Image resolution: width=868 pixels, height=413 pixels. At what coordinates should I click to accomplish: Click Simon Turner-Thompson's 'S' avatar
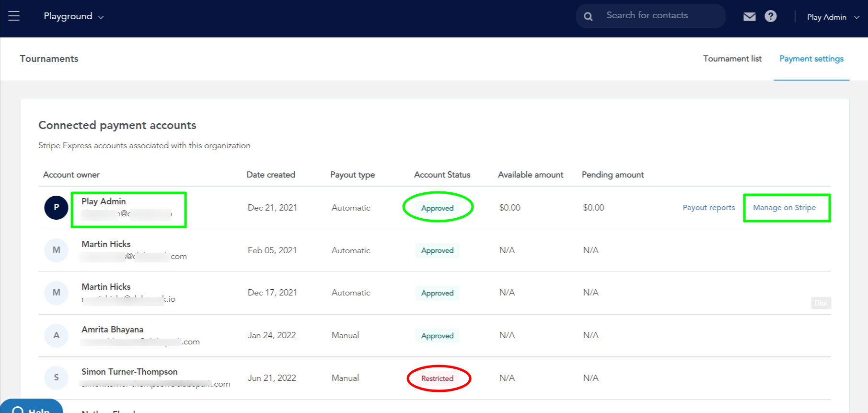[x=56, y=378]
